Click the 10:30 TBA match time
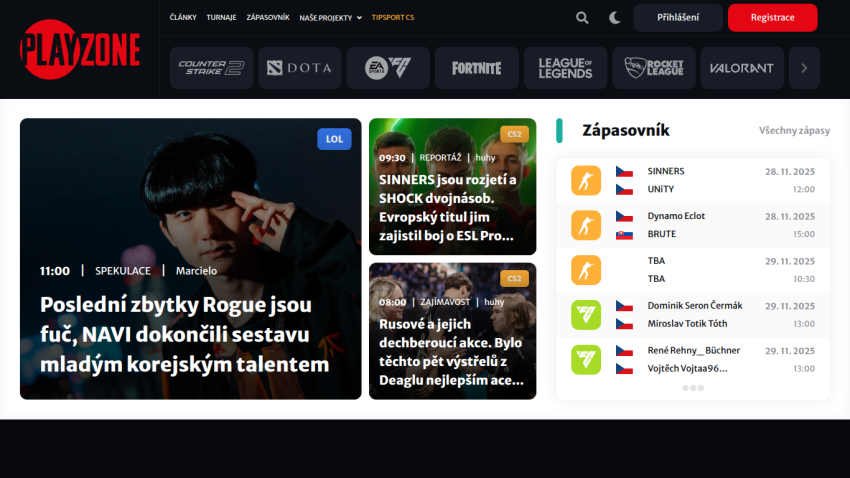Screen dimensions: 850x478 point(803,279)
